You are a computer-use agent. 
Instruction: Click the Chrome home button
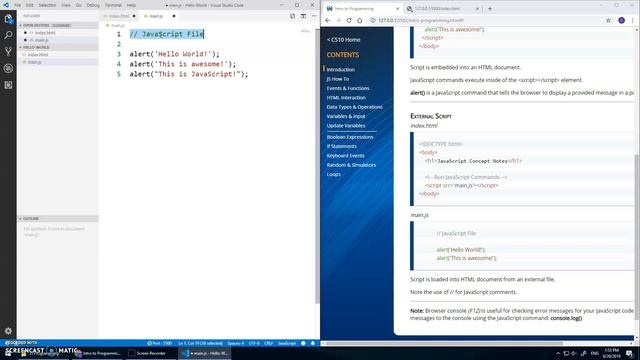[x=360, y=20]
